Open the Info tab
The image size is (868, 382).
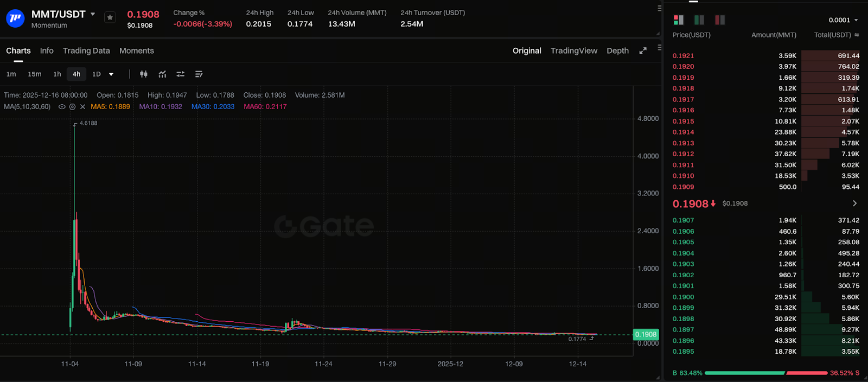[47, 50]
